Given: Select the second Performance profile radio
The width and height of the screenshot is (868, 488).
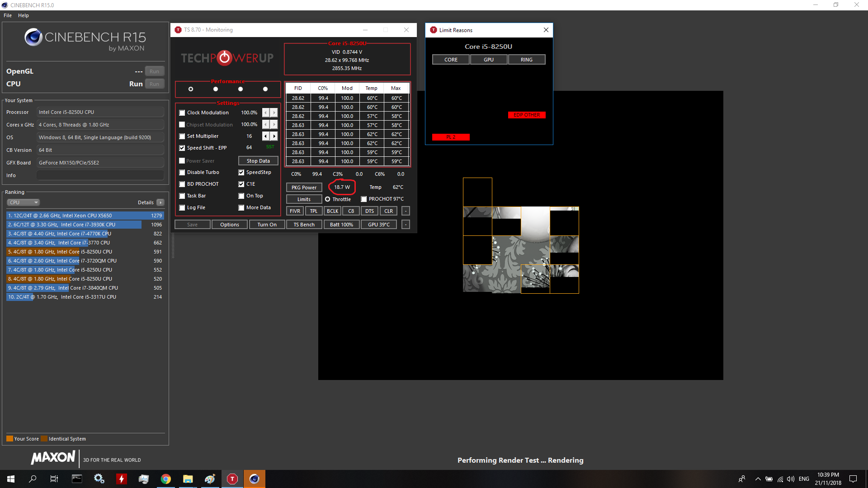Looking at the screenshot, I should coord(216,89).
